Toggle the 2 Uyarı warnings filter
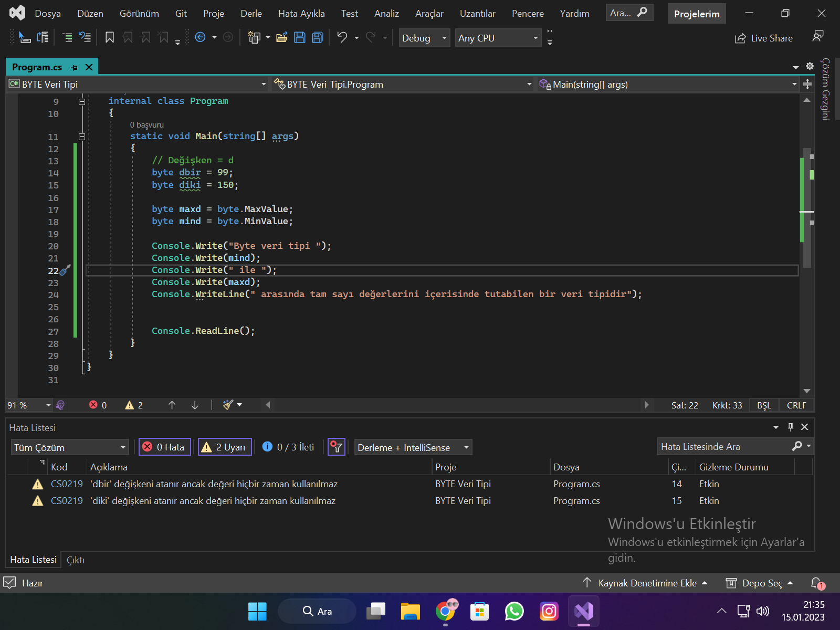 [225, 447]
